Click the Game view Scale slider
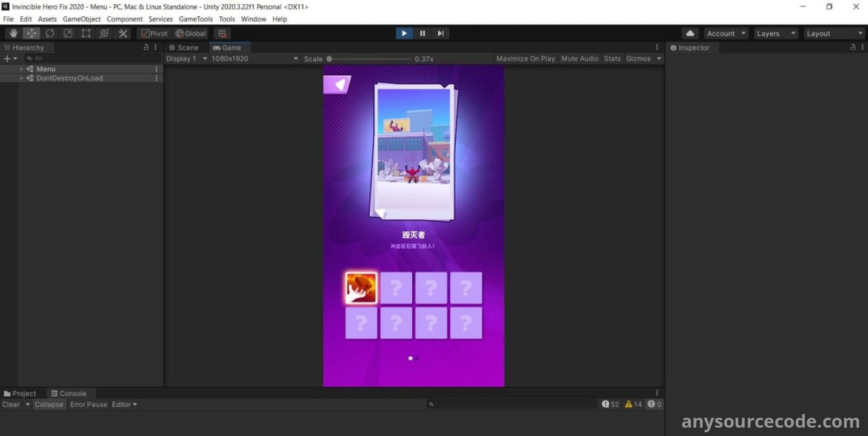 pos(369,59)
